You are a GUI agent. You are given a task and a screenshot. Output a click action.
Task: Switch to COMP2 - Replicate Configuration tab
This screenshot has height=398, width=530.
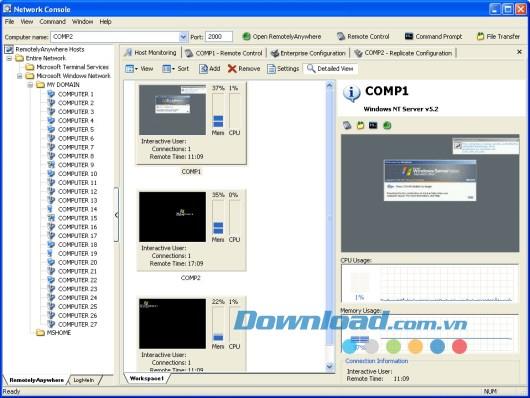pyautogui.click(x=403, y=53)
